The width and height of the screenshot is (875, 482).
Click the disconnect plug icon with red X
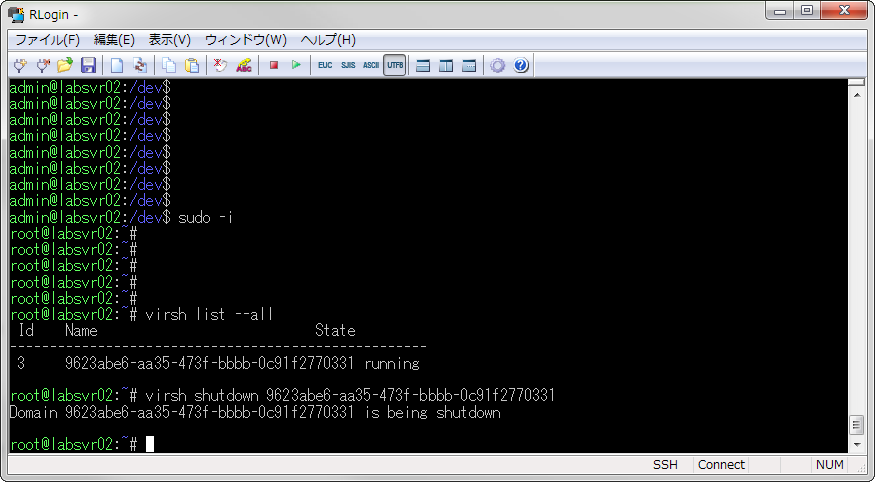pyautogui.click(x=43, y=66)
